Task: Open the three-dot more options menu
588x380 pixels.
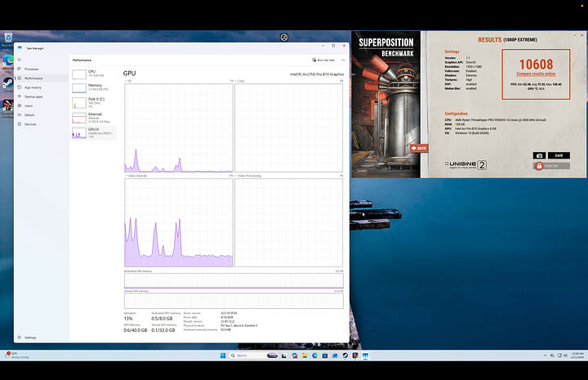Action: pyautogui.click(x=343, y=60)
